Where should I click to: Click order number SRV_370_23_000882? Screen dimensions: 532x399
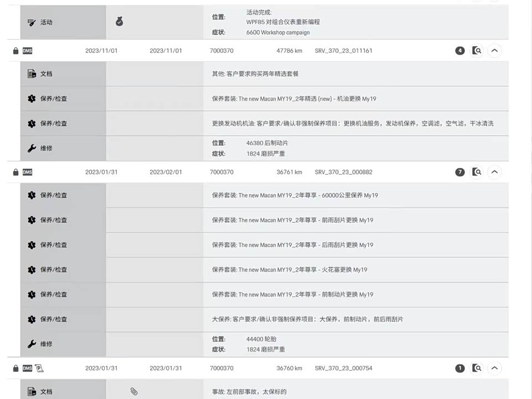click(344, 172)
